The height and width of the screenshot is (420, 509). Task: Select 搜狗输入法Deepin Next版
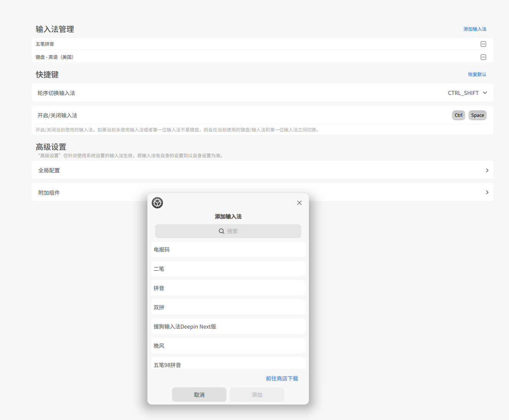click(228, 327)
